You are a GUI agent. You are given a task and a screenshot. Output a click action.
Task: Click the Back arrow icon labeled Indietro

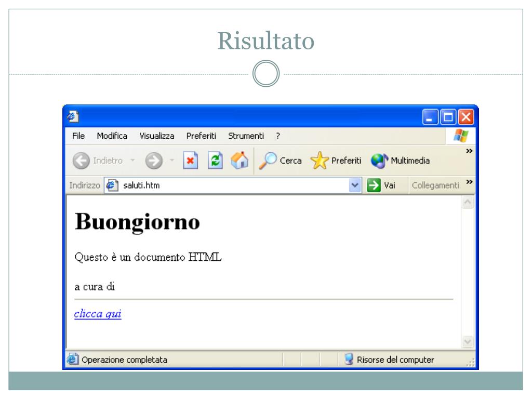(x=81, y=161)
